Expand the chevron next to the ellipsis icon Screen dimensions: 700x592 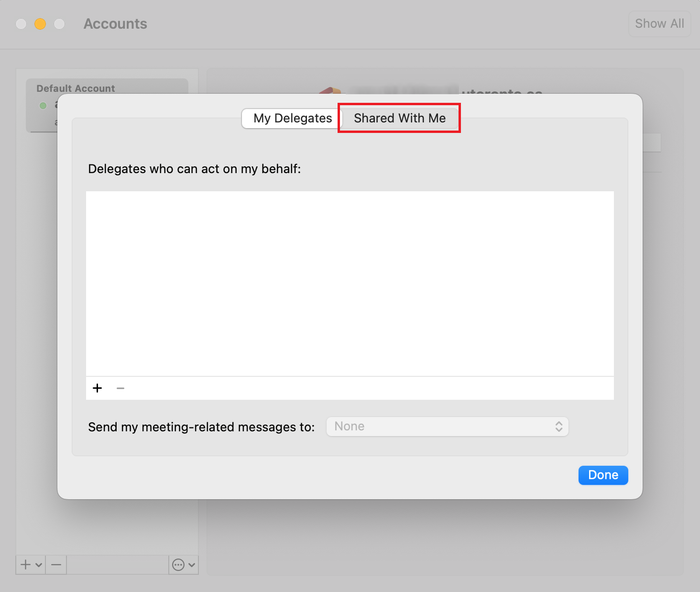coord(192,565)
